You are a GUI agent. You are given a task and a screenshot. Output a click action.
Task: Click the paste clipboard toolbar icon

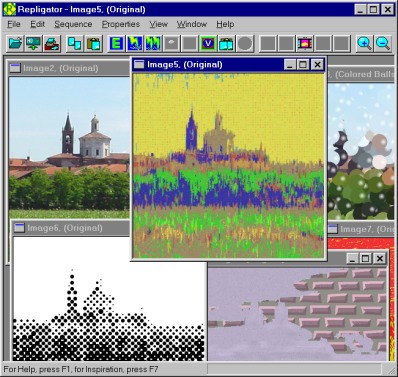(x=93, y=44)
